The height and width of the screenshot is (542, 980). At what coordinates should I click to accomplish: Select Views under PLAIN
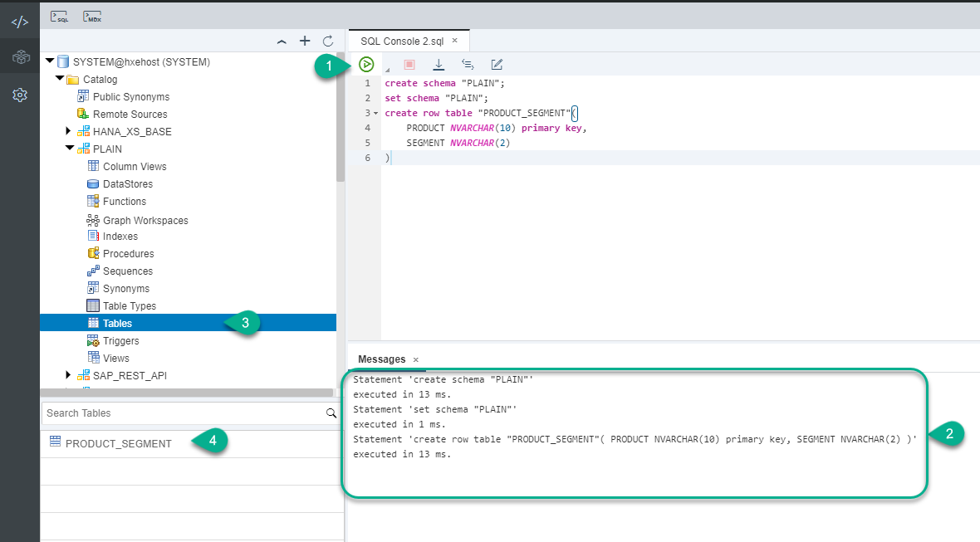click(116, 359)
